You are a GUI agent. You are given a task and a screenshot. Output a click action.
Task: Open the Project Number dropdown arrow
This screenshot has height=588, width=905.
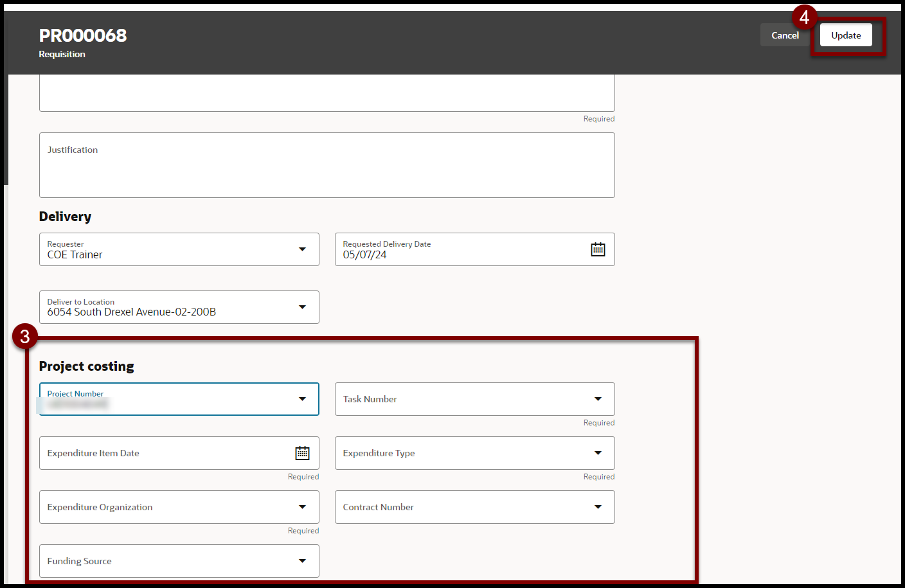coord(302,399)
